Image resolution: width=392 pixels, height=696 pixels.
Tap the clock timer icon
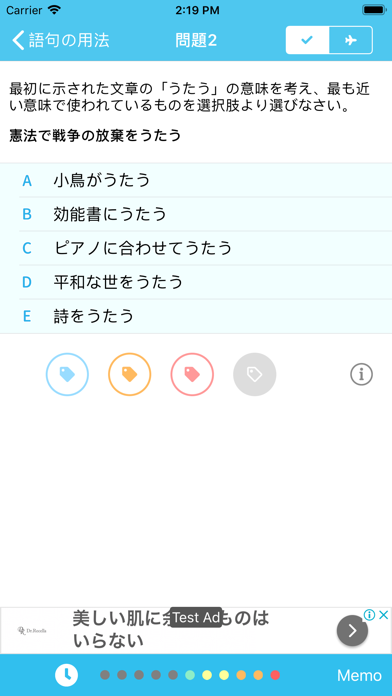[67, 675]
